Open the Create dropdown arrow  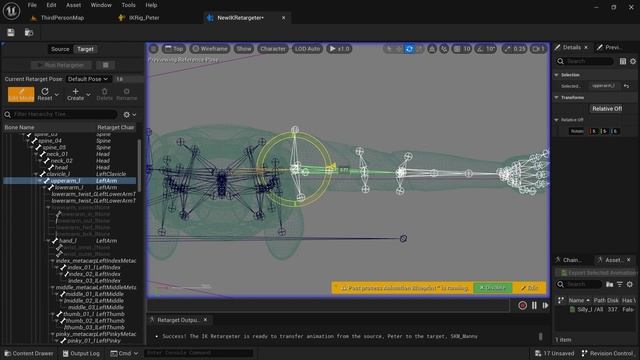tap(88, 95)
